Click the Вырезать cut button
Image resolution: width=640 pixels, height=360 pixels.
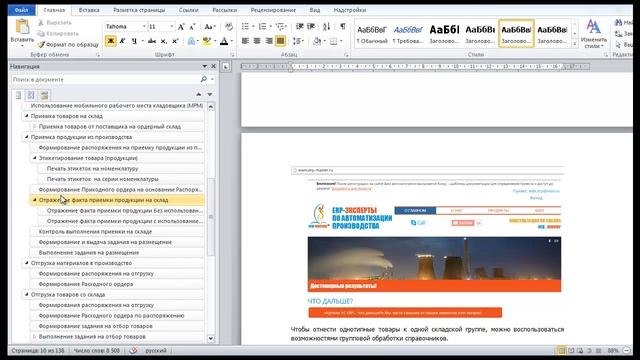pos(55,23)
